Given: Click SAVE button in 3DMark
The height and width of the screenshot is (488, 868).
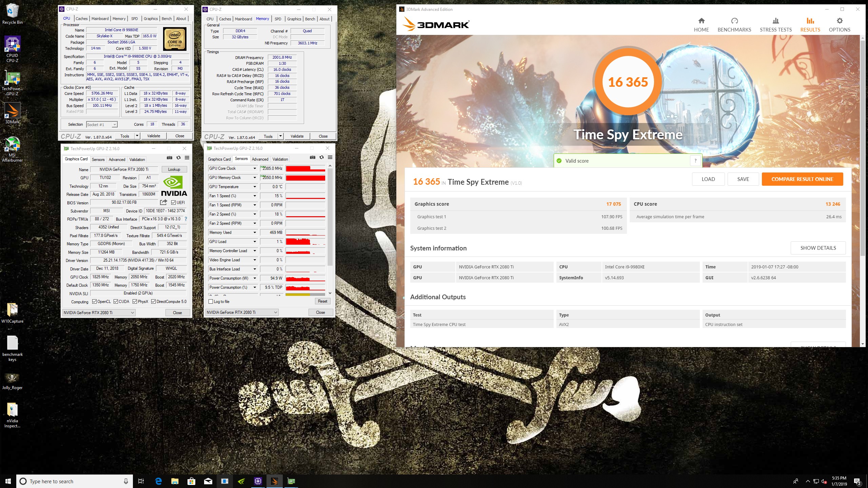Looking at the screenshot, I should (x=743, y=179).
